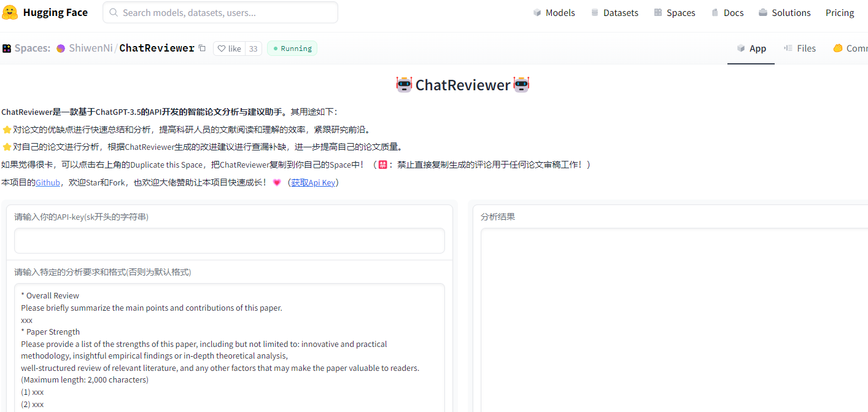Viewport: 868px width, 412px height.
Task: Click the ShiwenNi avatar icon
Action: (61, 49)
